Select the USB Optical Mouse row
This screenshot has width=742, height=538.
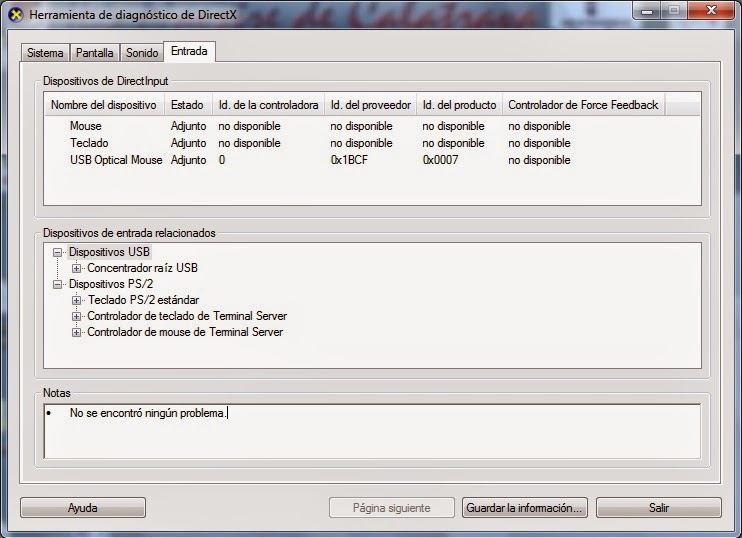coord(372,160)
